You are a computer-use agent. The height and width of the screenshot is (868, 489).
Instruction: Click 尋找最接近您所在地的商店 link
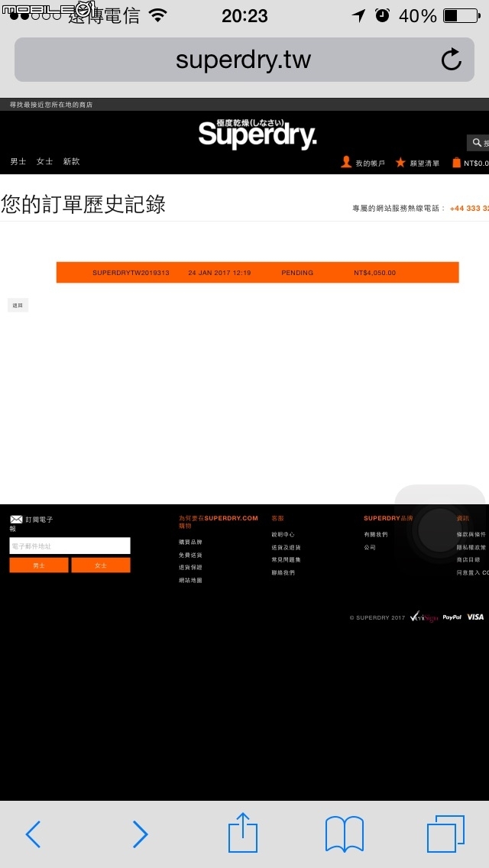(51, 105)
